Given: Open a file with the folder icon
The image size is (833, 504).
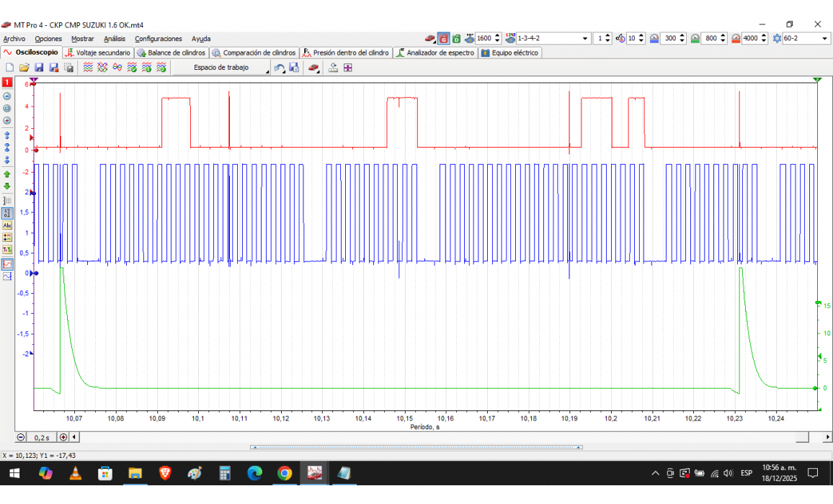Looking at the screenshot, I should coord(24,68).
